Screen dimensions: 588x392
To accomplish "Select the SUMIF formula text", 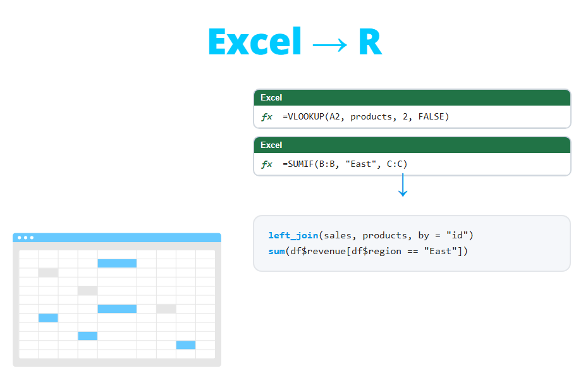I will pos(345,164).
